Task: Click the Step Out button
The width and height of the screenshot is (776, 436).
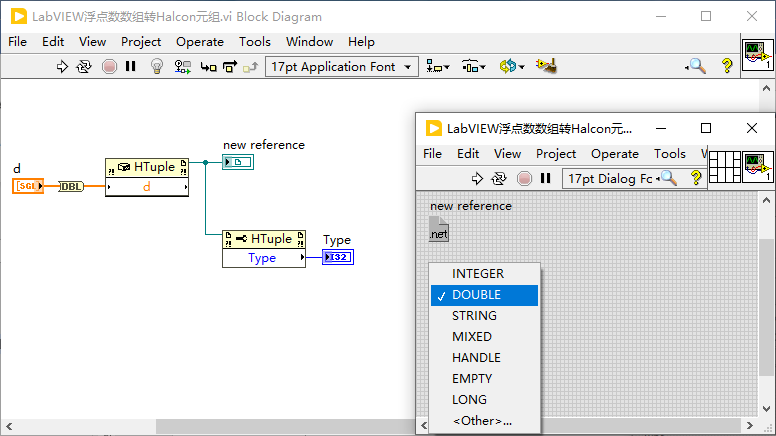Action: tap(251, 66)
